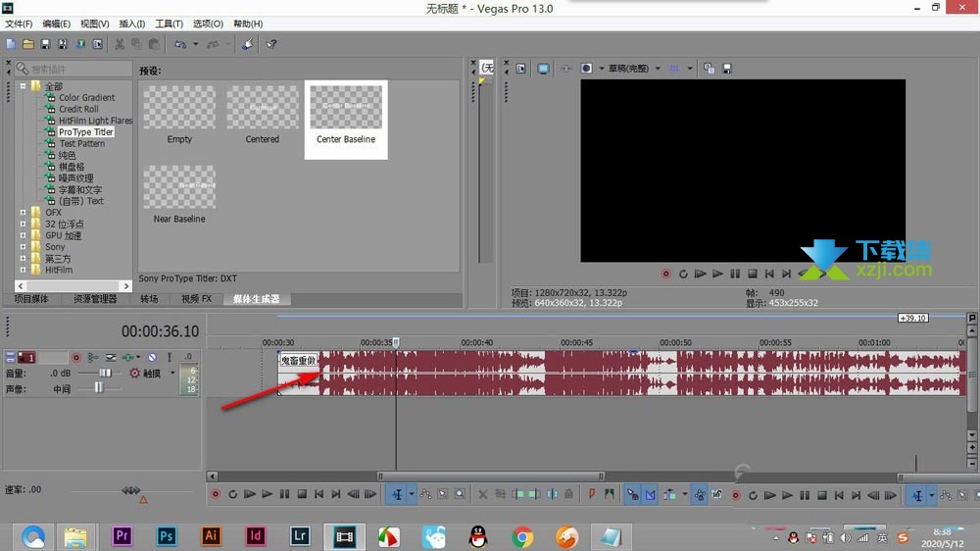Play timeline from start

tap(249, 494)
